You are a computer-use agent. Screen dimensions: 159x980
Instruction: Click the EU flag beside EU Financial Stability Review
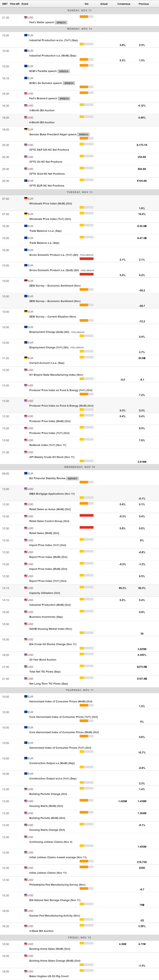click(26, 473)
